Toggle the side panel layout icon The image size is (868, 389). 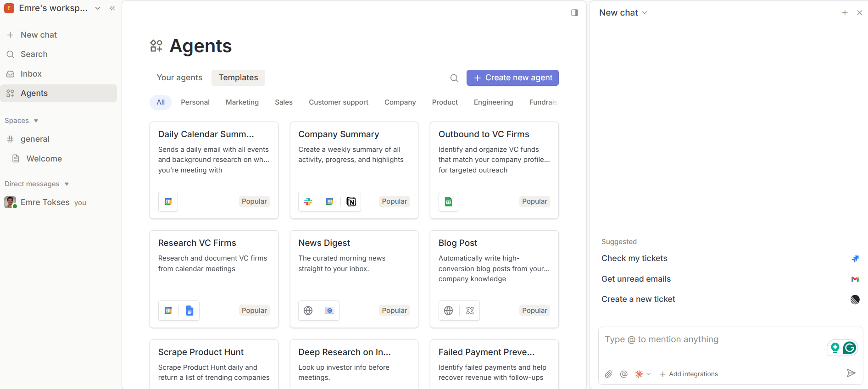574,13
